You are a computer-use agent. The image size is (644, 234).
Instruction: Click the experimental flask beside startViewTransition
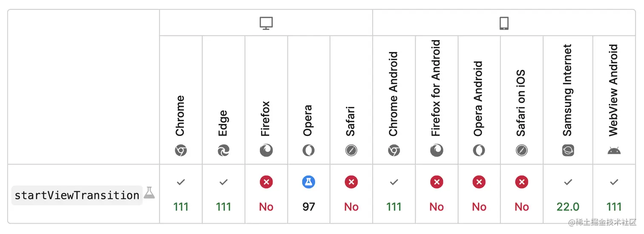(149, 192)
